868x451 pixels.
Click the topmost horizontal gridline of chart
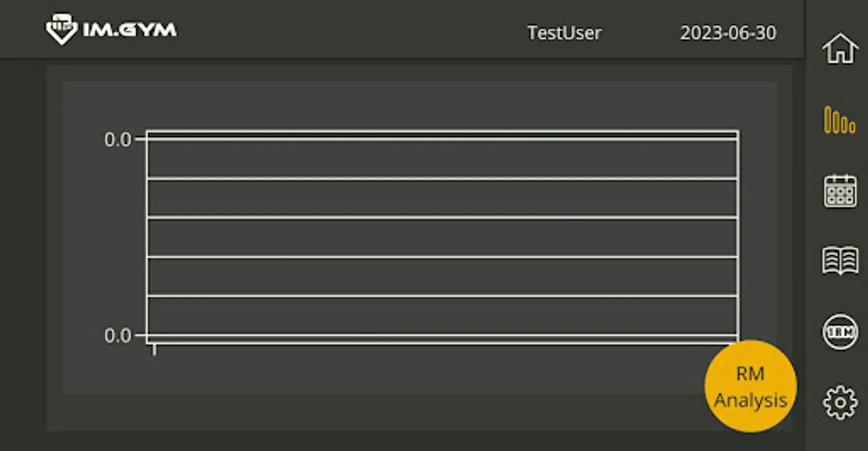coord(441,139)
